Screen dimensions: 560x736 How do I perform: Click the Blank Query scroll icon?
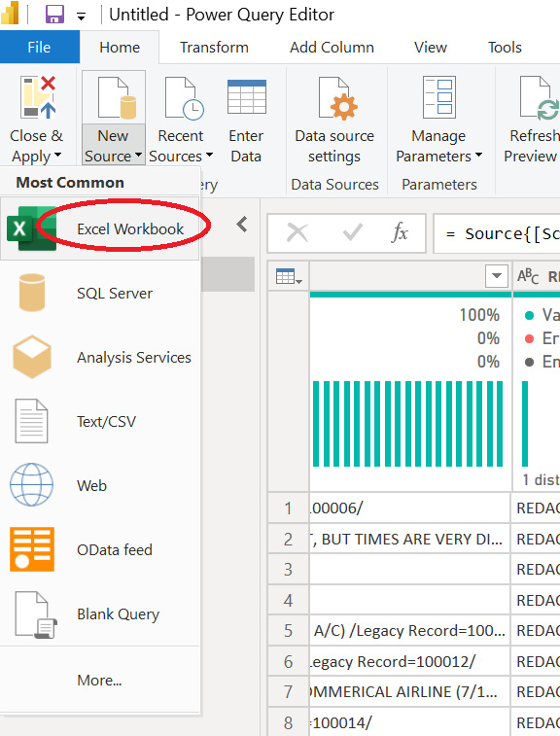pos(36,614)
